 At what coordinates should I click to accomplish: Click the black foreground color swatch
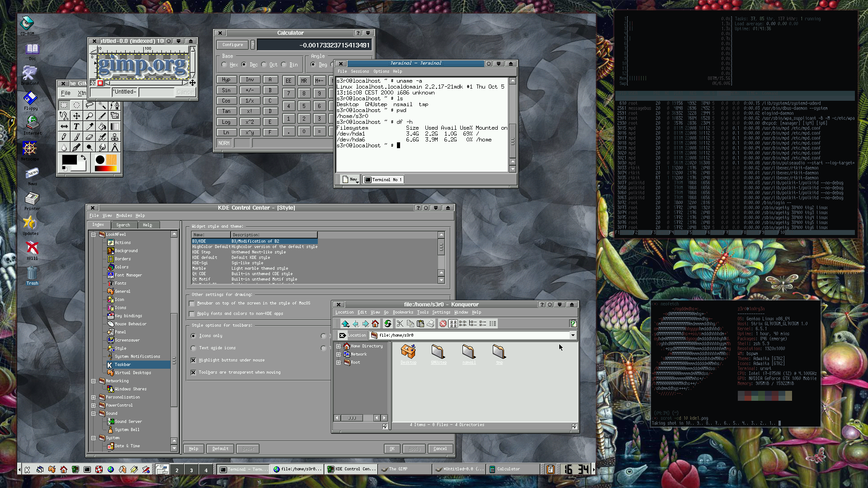(x=69, y=160)
